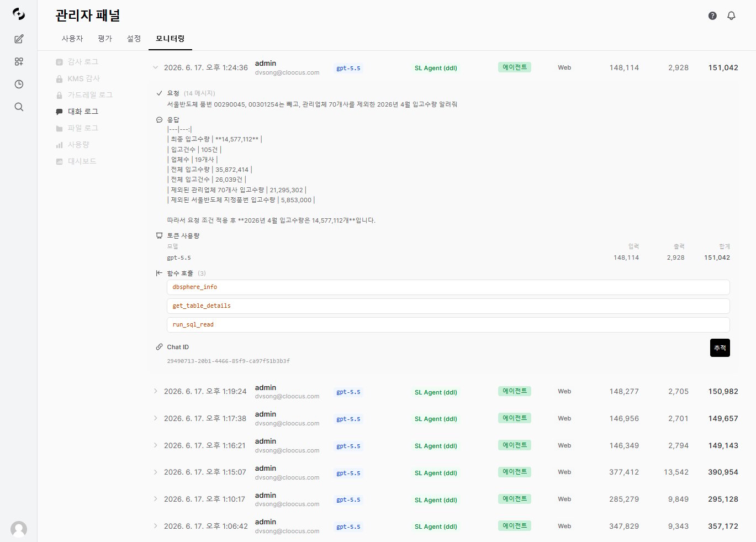Click Web label in 1:19:24 row
The width and height of the screenshot is (756, 542).
pos(564,392)
